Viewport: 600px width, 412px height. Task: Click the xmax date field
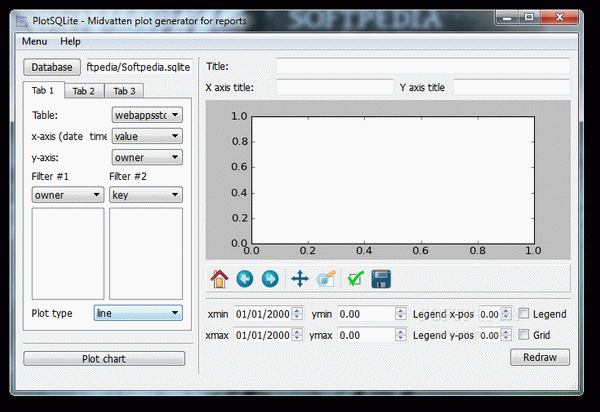point(262,335)
